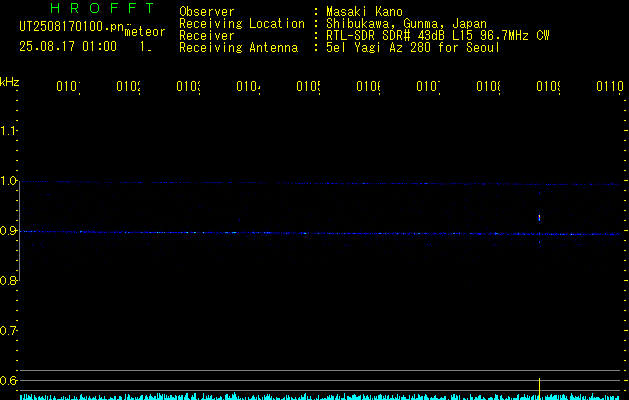Click the Receiving Location field label
This screenshot has width=629, height=400.
(242, 23)
